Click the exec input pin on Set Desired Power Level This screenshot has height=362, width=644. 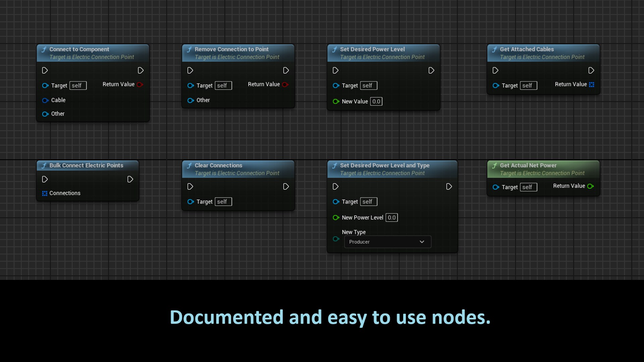coord(336,70)
